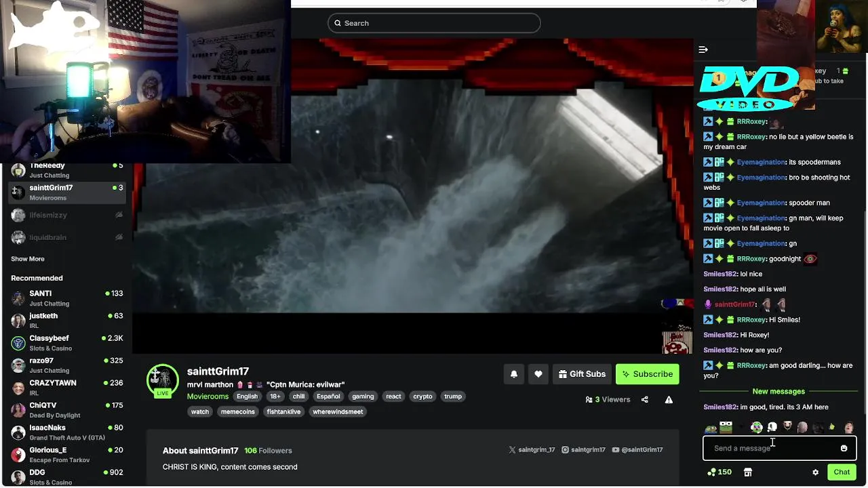Select the fishtanklive tag
The image size is (868, 488).
click(x=283, y=411)
